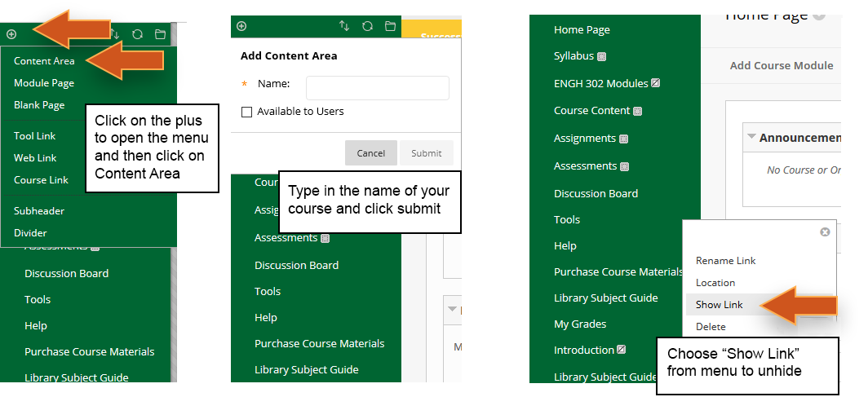Click the empty-content icon beside Course Content
This screenshot has height=419, width=868.
coord(637,111)
